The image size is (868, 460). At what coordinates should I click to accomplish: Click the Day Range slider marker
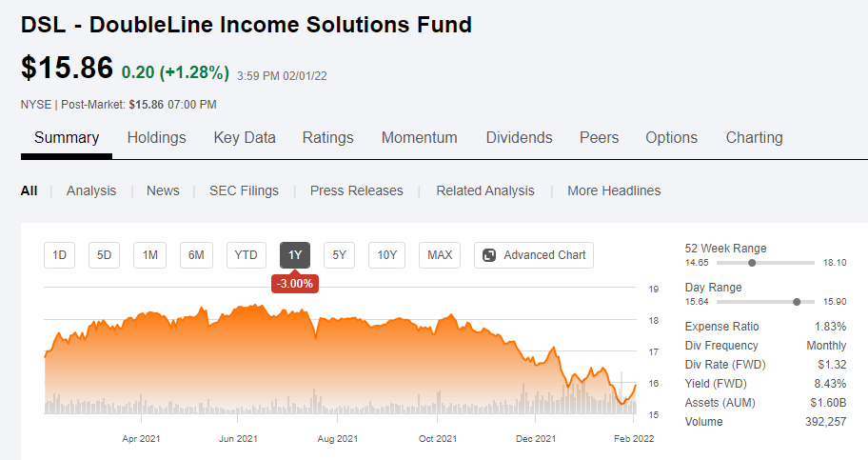pyautogui.click(x=797, y=302)
